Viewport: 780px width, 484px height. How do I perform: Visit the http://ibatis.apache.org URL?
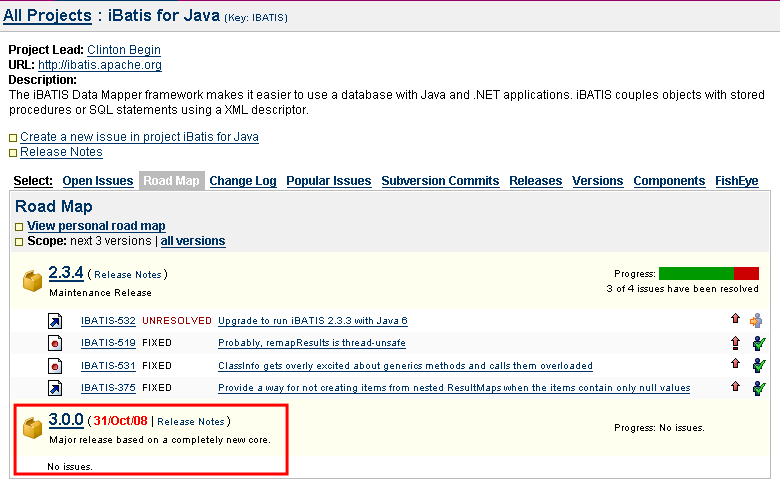(x=99, y=65)
